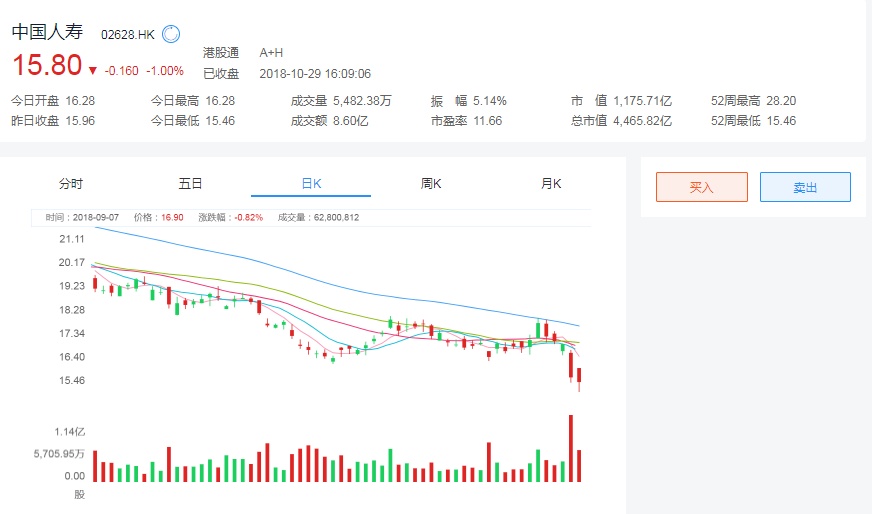Click the 买入 buy button

701,187
